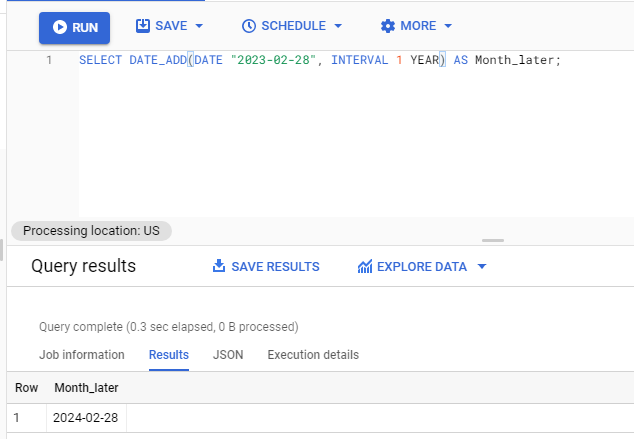Click the EXPLORE DATA label
Image resolution: width=634 pixels, height=439 pixels.
click(x=422, y=266)
